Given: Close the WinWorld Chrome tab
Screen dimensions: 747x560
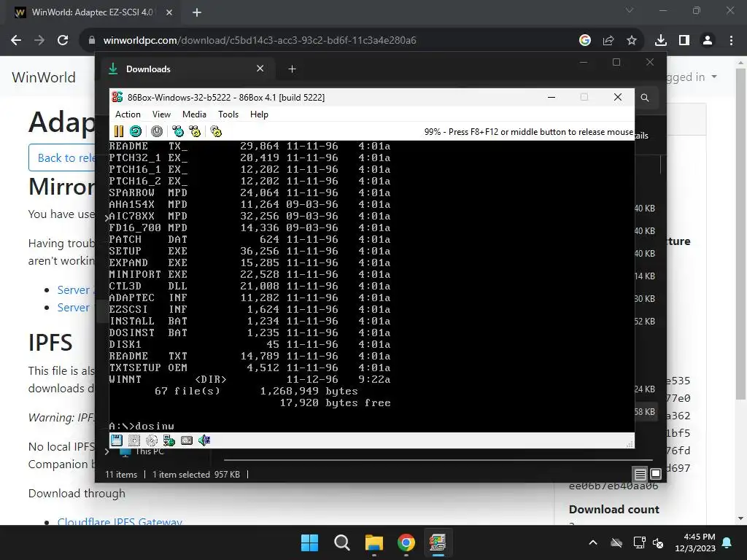Looking at the screenshot, I should pos(169,12).
